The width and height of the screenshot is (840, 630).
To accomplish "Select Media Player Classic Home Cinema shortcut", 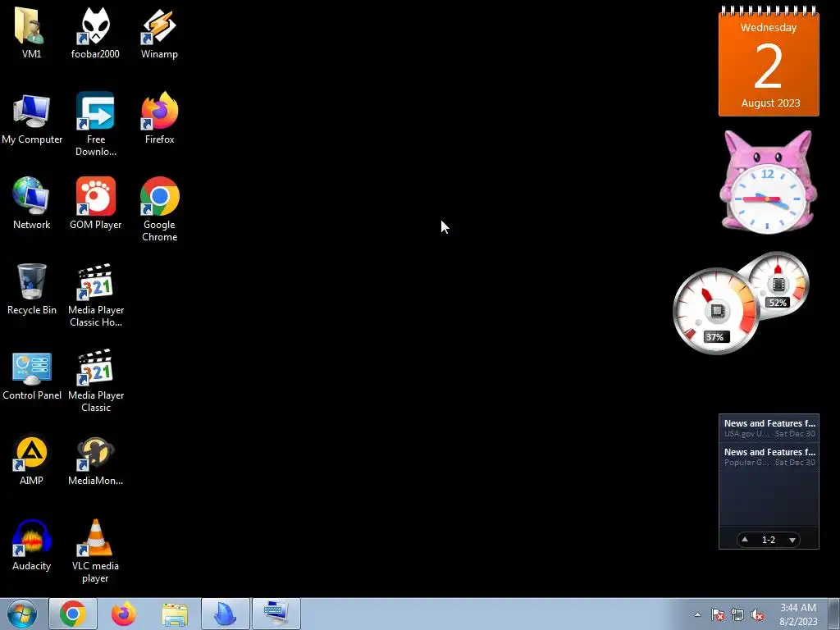I will [x=95, y=294].
